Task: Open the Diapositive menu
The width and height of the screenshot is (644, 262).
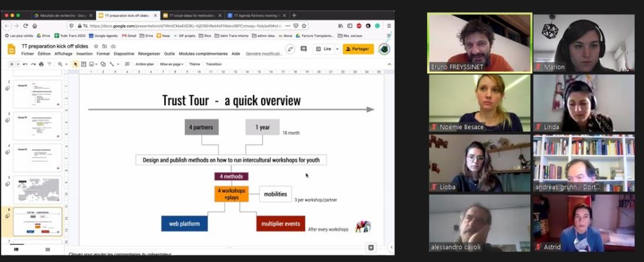Action: pos(124,54)
